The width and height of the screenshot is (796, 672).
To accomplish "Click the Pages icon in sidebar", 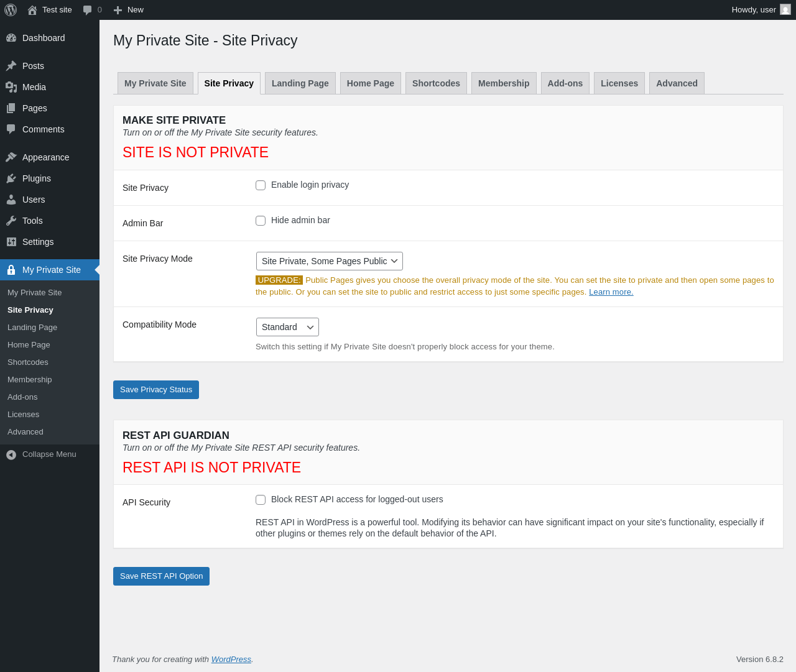I will pyautogui.click(x=11, y=108).
